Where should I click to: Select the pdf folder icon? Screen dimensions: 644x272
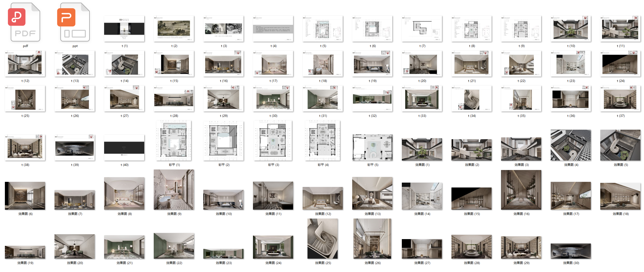[x=25, y=22]
